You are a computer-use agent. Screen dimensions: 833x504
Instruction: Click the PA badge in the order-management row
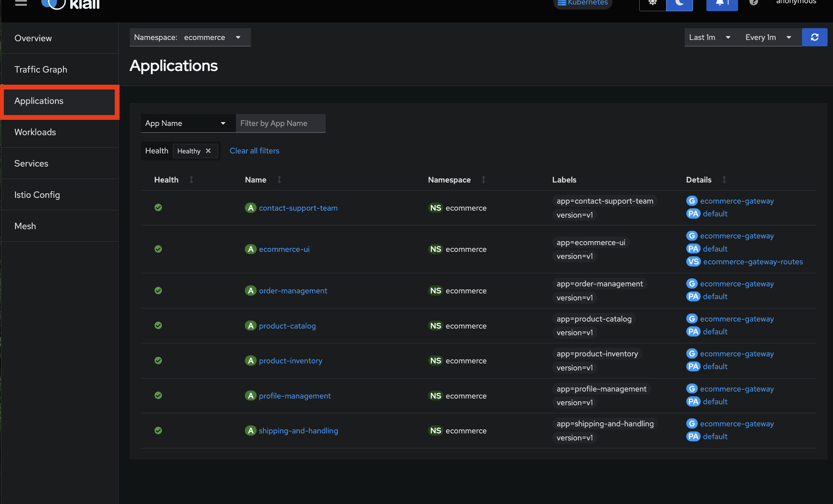pyautogui.click(x=693, y=297)
